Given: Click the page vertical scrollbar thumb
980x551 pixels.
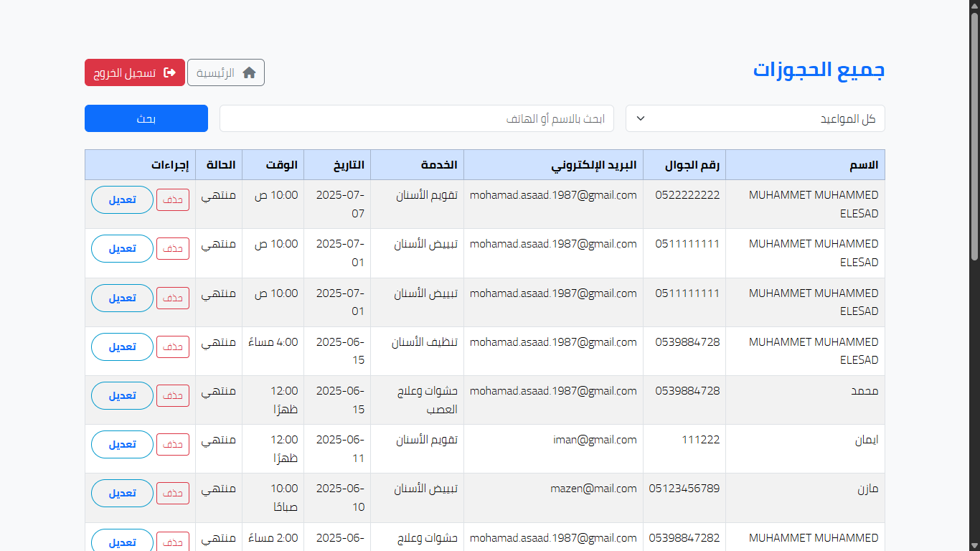Looking at the screenshot, I should click(974, 136).
